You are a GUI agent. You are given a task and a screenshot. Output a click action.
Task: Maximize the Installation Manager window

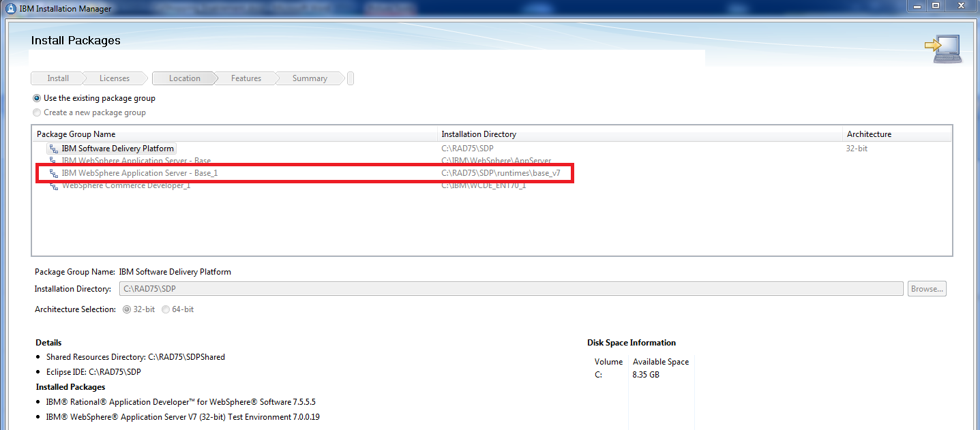pos(936,6)
